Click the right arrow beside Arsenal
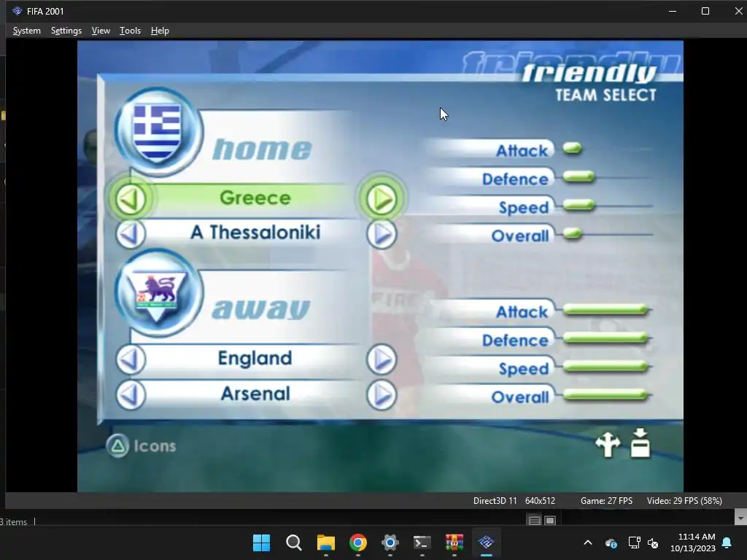The height and width of the screenshot is (560, 747). [382, 394]
